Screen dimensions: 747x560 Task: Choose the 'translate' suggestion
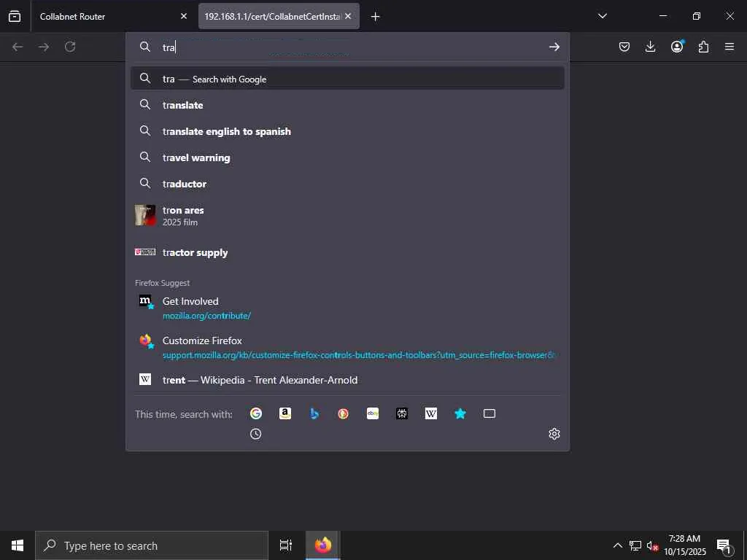pyautogui.click(x=347, y=105)
